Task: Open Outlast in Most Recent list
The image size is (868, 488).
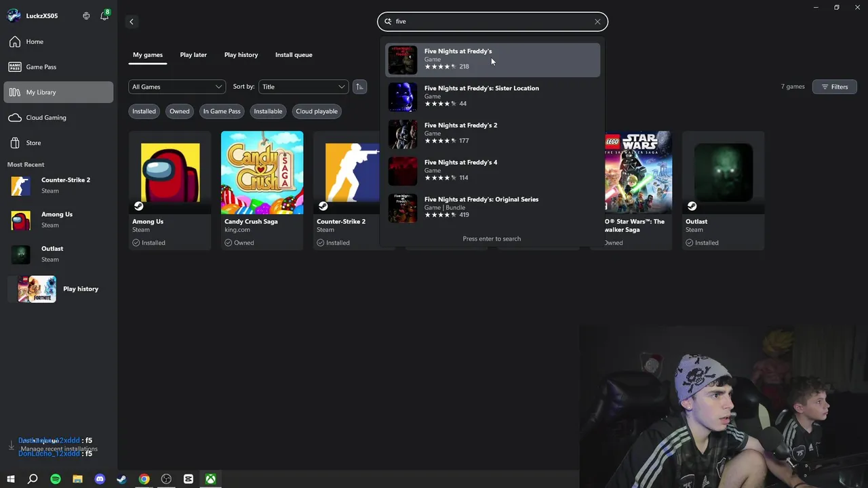Action: (x=58, y=253)
